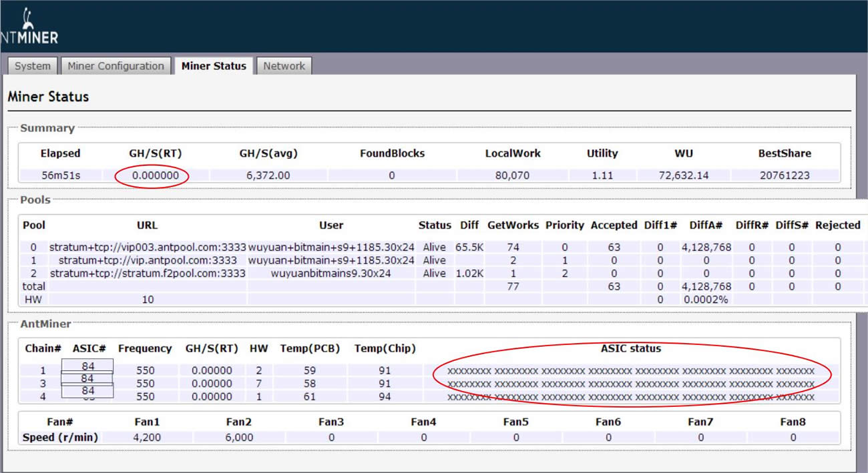Click the ASIC status row for chain 4
Image resolution: width=868 pixels, height=473 pixels.
(630, 397)
